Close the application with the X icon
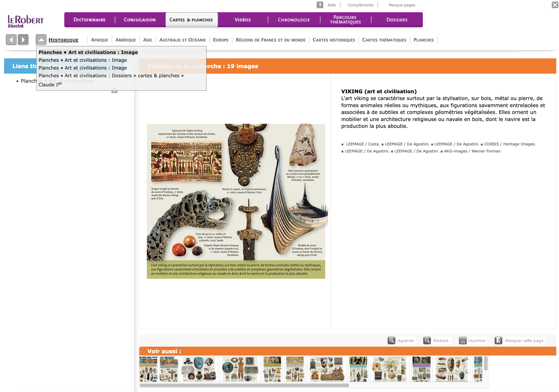Image resolution: width=559 pixels, height=392 pixels. pos(555,5)
